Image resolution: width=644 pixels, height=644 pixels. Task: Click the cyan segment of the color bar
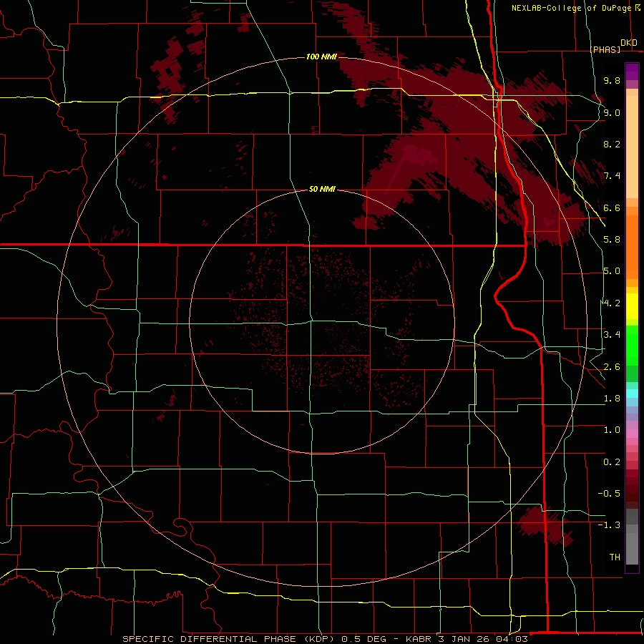[x=632, y=394]
